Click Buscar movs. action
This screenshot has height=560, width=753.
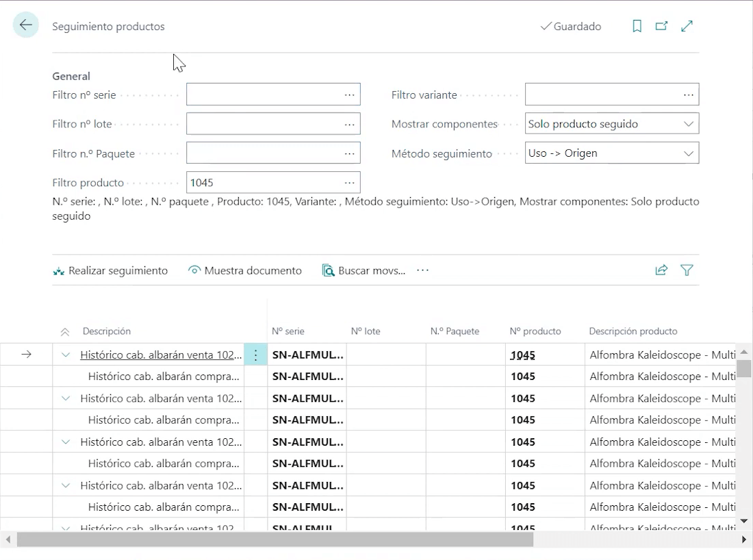point(363,270)
